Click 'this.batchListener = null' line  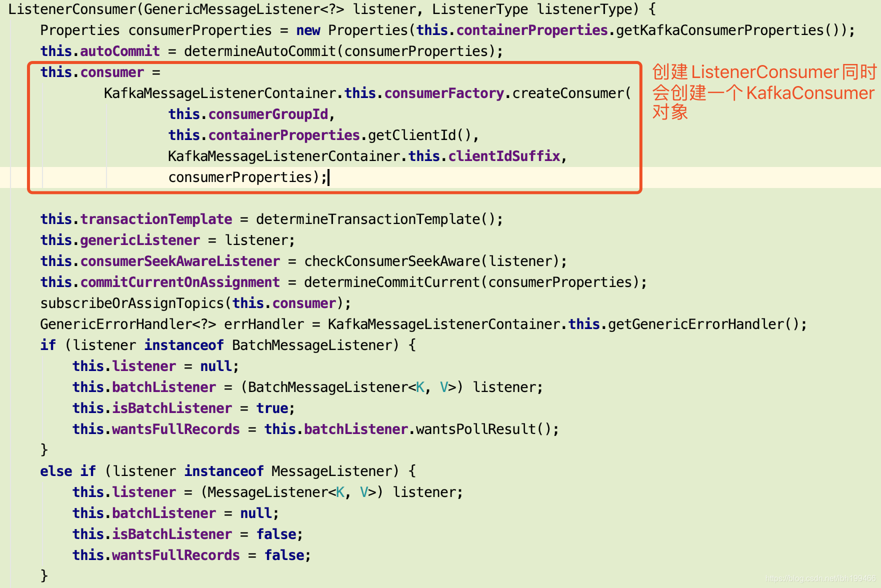tap(175, 513)
